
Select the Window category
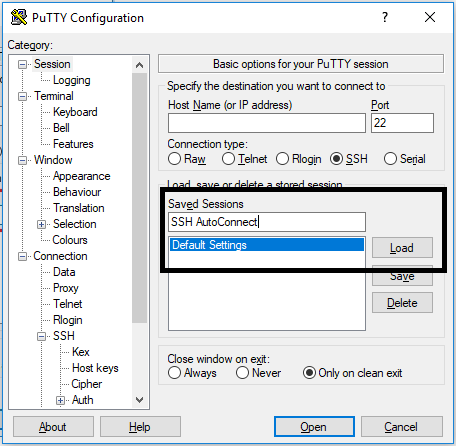coord(53,160)
